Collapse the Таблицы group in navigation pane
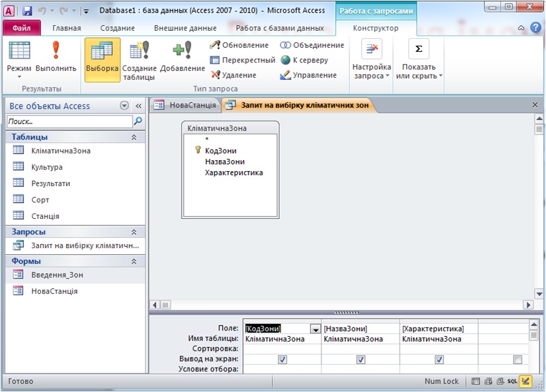The width and height of the screenshot is (546, 392). 134,137
